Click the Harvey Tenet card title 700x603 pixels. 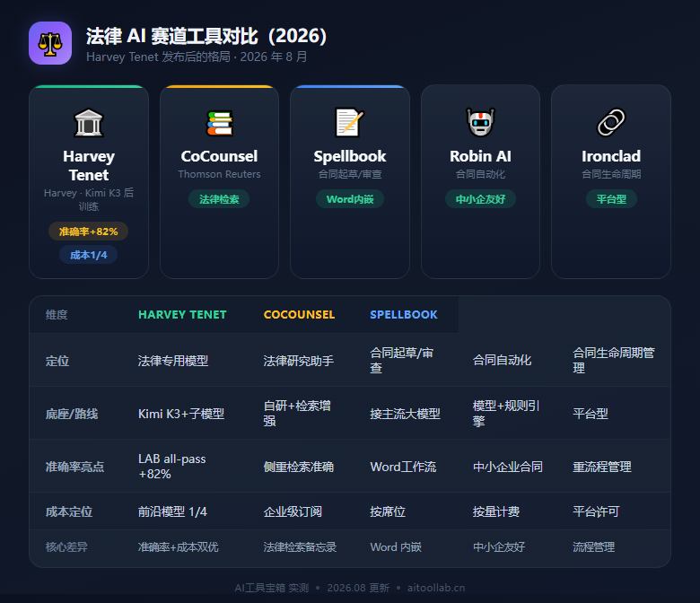click(88, 166)
